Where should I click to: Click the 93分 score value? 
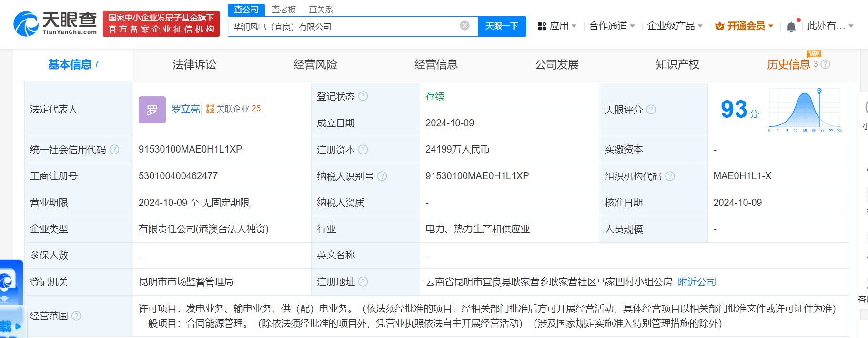(739, 110)
